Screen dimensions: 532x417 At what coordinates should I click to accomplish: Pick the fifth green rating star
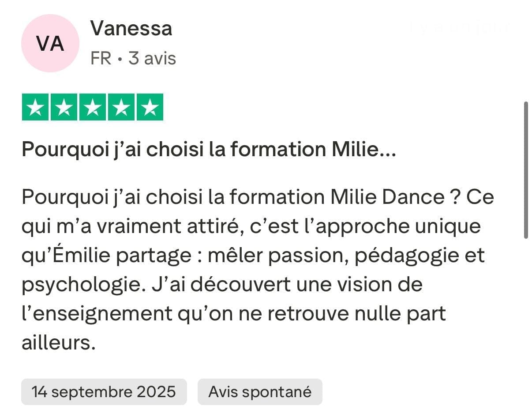coord(150,107)
